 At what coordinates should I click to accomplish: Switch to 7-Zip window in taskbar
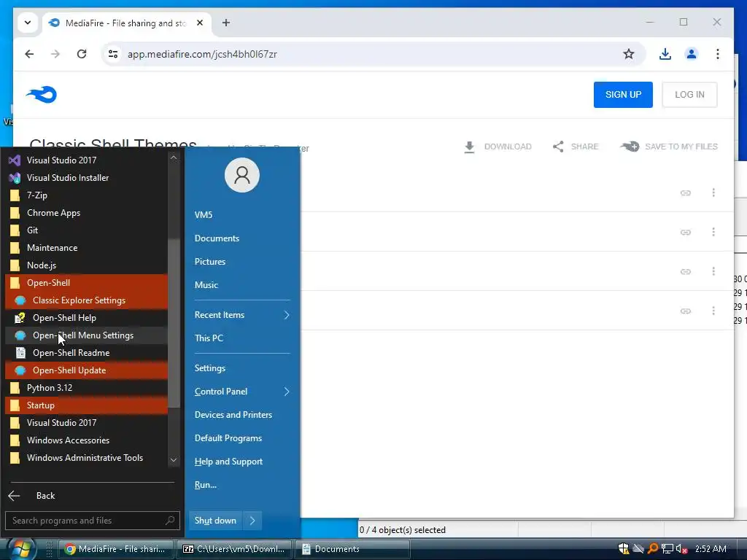(x=234, y=549)
